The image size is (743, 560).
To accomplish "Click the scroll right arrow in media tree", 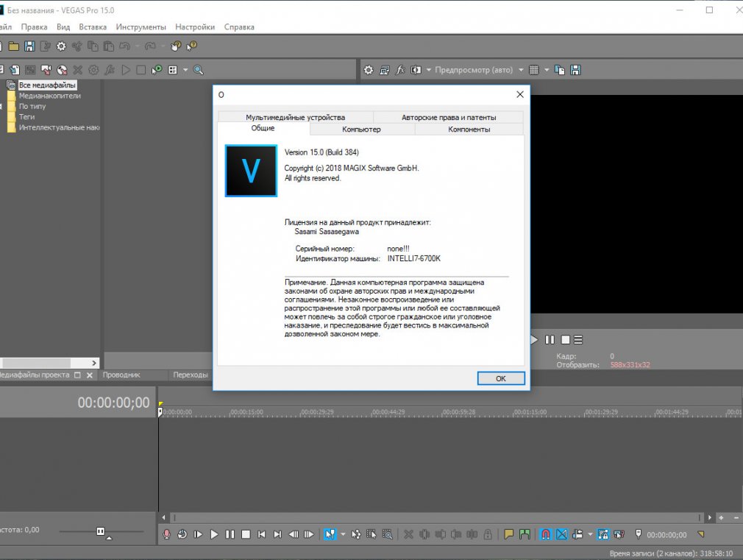I will (x=94, y=363).
